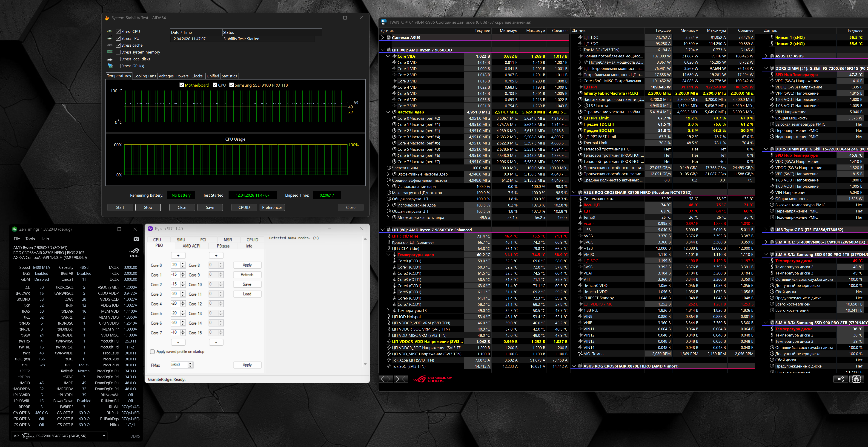Click the Ryzen SDT app icon
Screen dimensions: 868x447
(150, 229)
